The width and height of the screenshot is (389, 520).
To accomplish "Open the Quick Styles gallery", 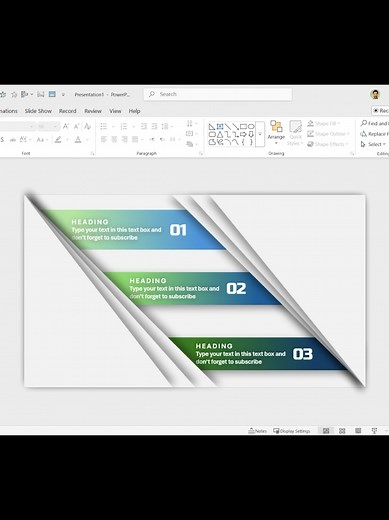I will pos(295,133).
